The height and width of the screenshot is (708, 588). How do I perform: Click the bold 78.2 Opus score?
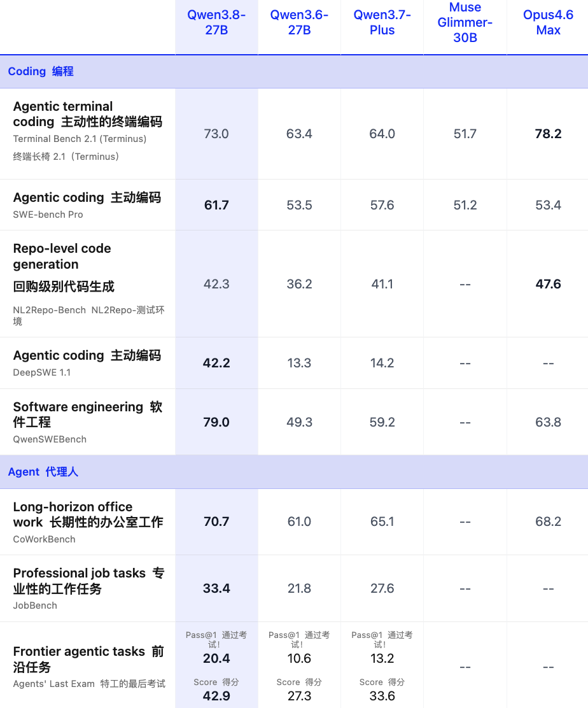[548, 134]
